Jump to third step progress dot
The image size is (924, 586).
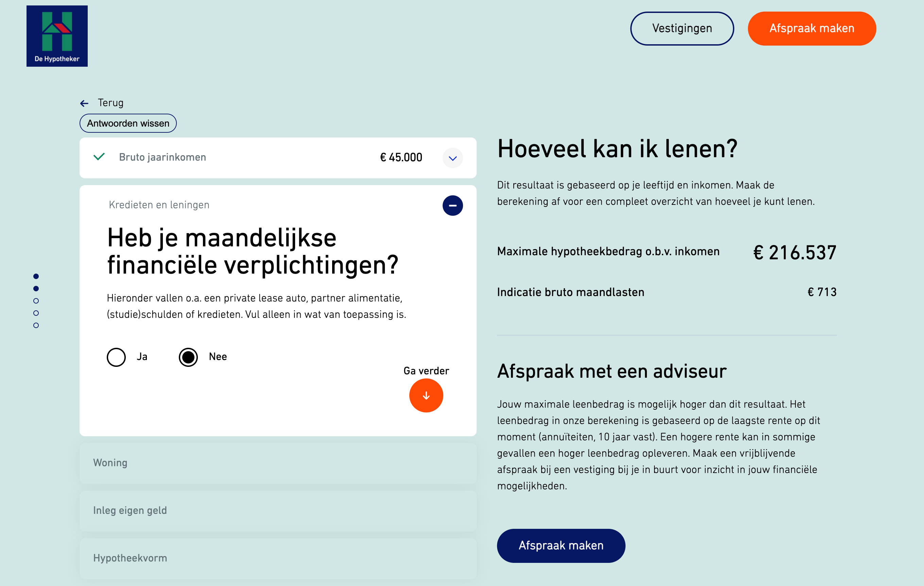(x=36, y=301)
